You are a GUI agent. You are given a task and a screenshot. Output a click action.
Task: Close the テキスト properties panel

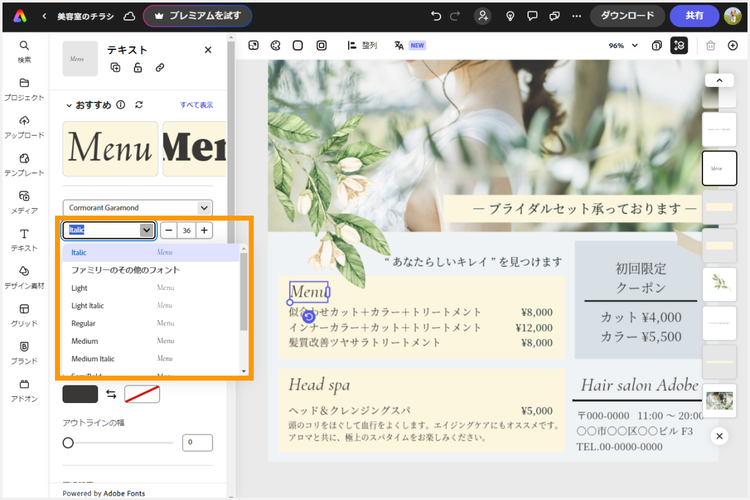208,50
